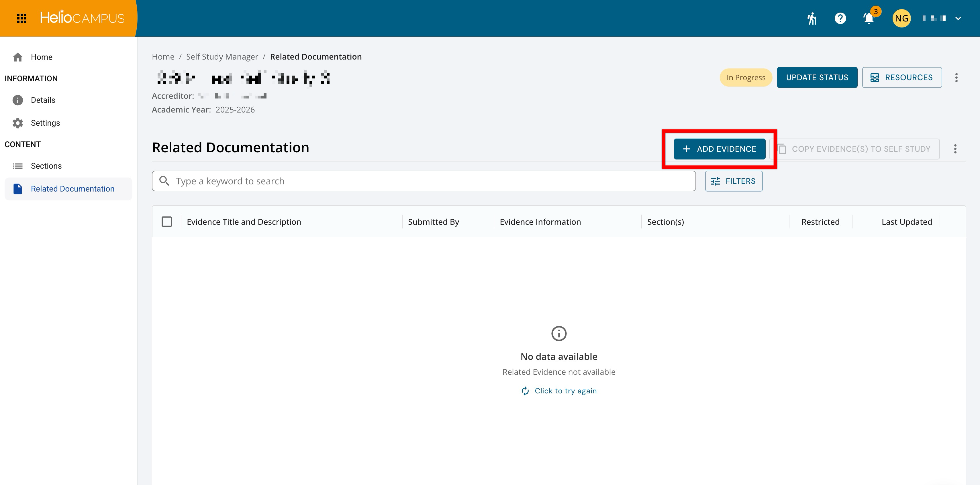
Task: Open Sections in sidebar
Action: click(x=68, y=166)
